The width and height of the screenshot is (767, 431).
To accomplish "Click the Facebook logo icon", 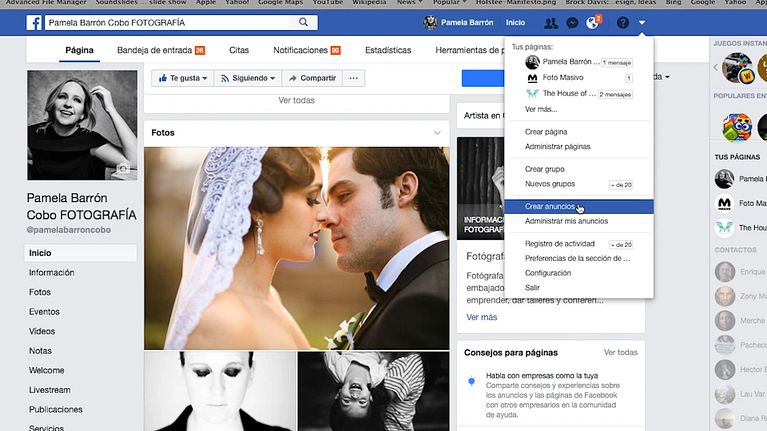I will [x=33, y=22].
